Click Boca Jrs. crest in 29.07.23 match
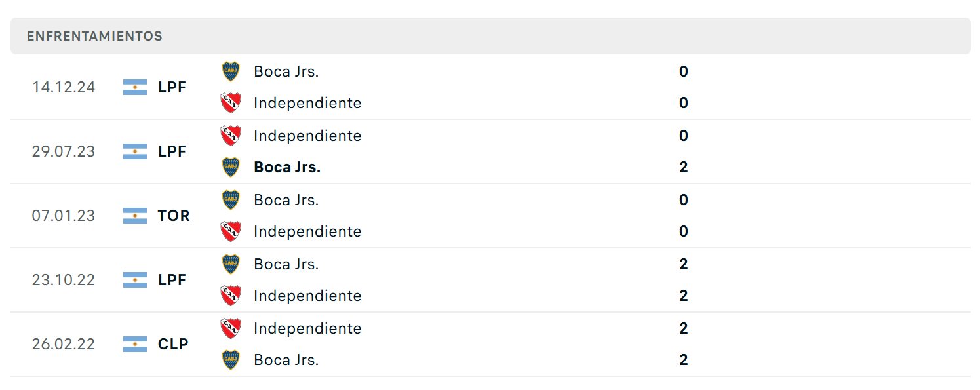The width and height of the screenshot is (980, 390). tap(231, 167)
